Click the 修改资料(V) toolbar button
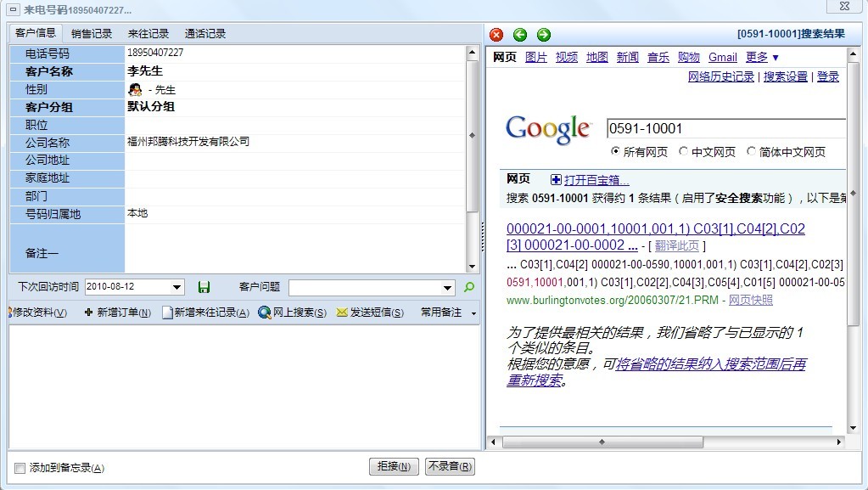 [38, 313]
